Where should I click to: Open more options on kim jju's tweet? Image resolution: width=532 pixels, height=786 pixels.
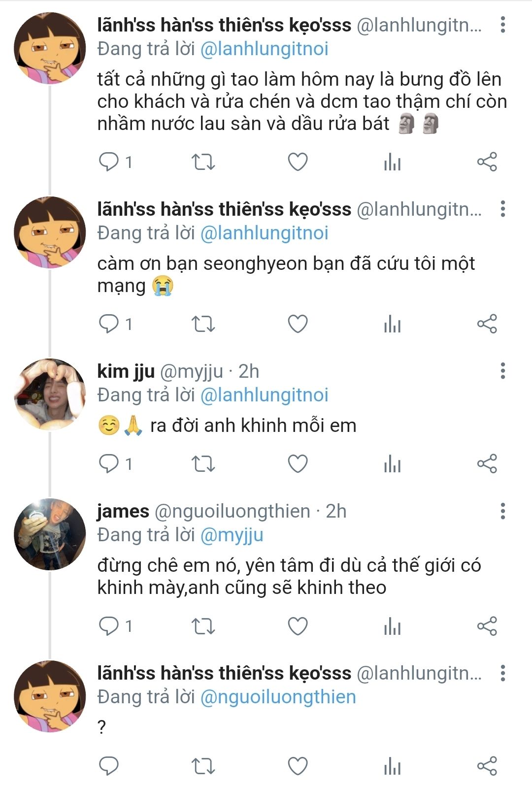(x=502, y=371)
